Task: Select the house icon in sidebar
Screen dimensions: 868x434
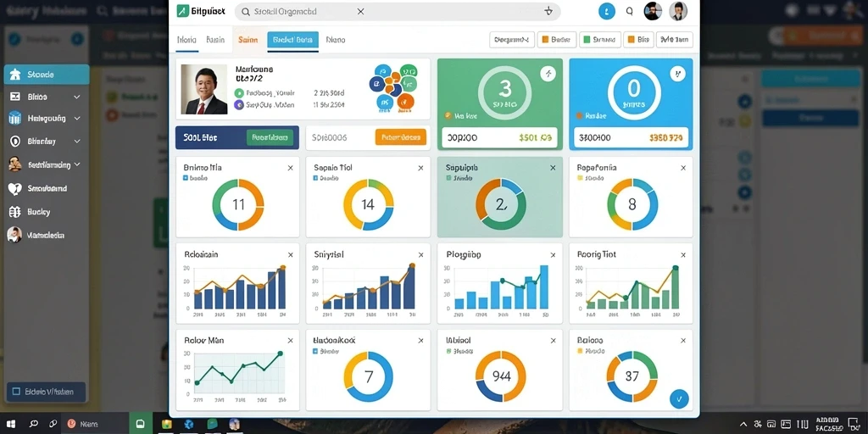Action: click(x=15, y=75)
